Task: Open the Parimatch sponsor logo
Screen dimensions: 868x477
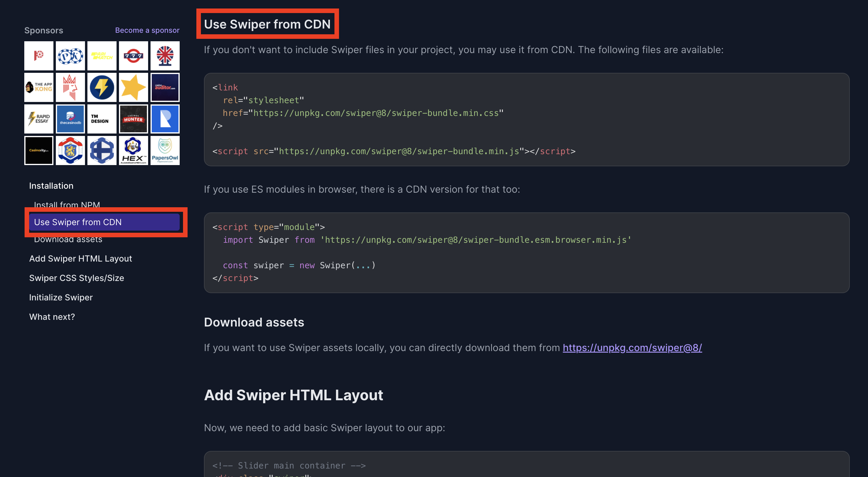Action: (102, 56)
